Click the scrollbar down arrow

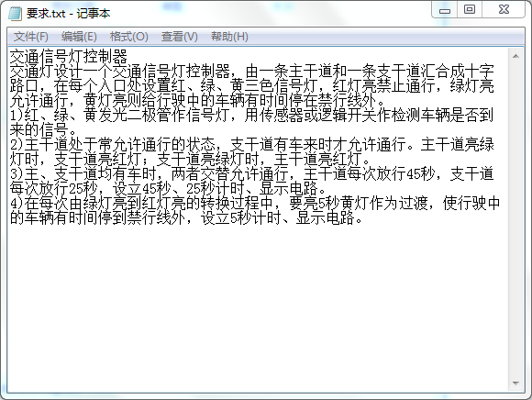tap(515, 383)
